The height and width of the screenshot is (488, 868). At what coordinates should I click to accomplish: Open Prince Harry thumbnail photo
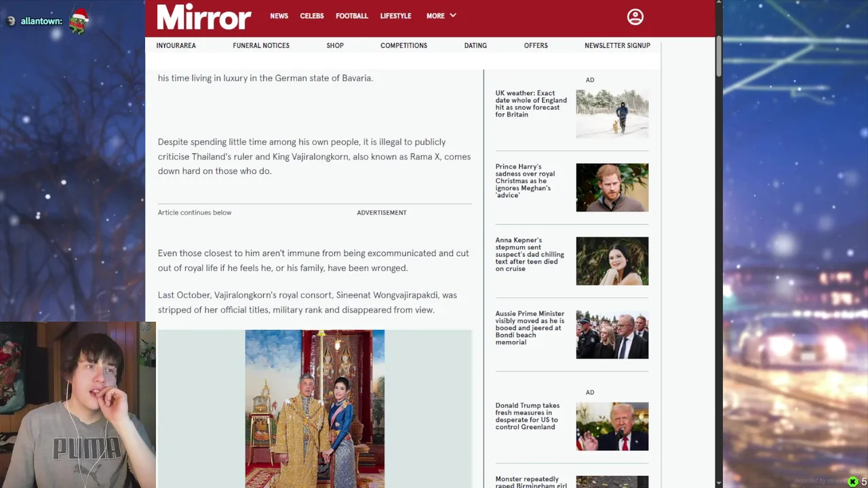click(612, 187)
